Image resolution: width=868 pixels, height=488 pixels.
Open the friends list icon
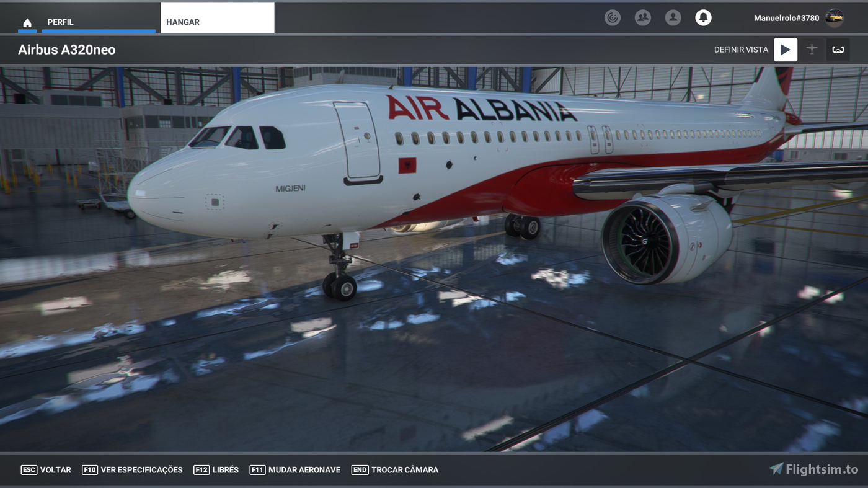pyautogui.click(x=642, y=17)
